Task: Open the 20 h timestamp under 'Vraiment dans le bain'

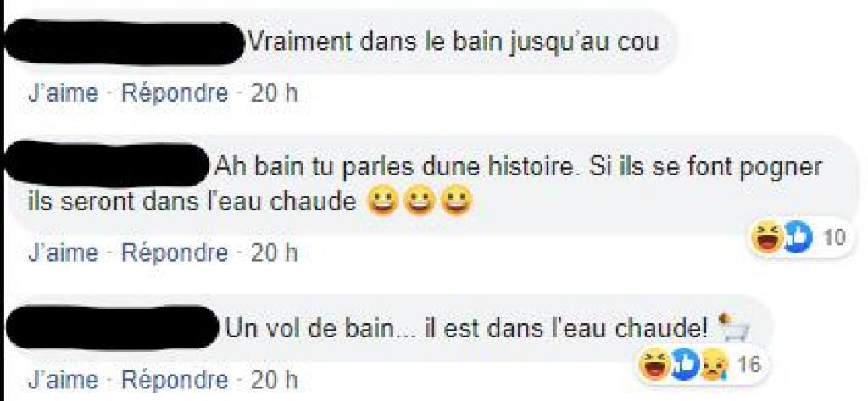Action: coord(274,94)
